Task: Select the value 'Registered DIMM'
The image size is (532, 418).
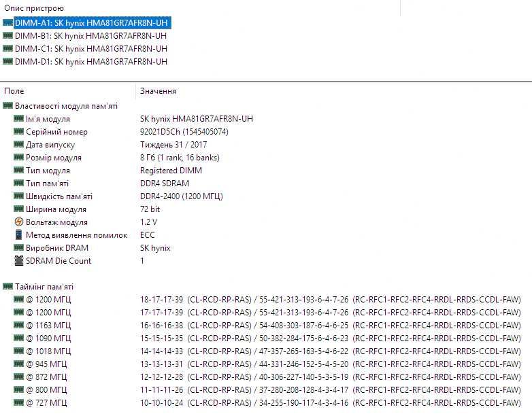Action: (x=171, y=171)
